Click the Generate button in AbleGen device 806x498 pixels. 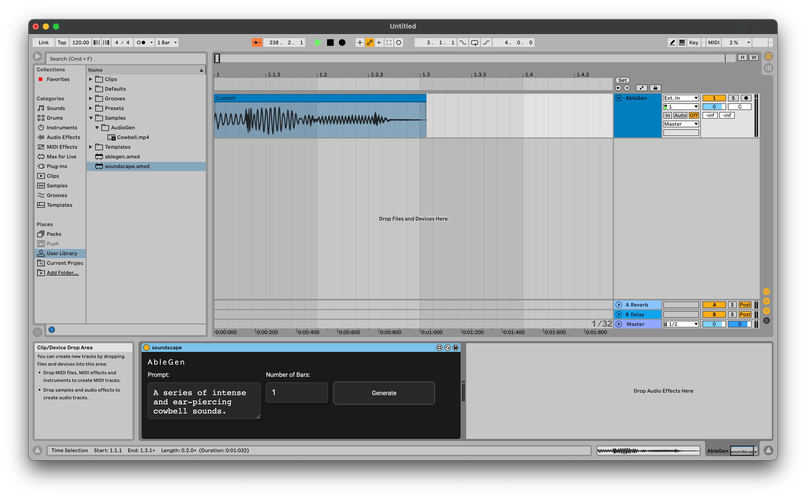pos(384,393)
